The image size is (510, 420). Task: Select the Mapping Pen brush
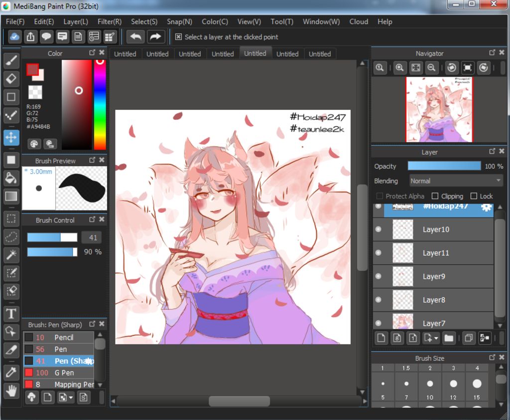(x=59, y=384)
